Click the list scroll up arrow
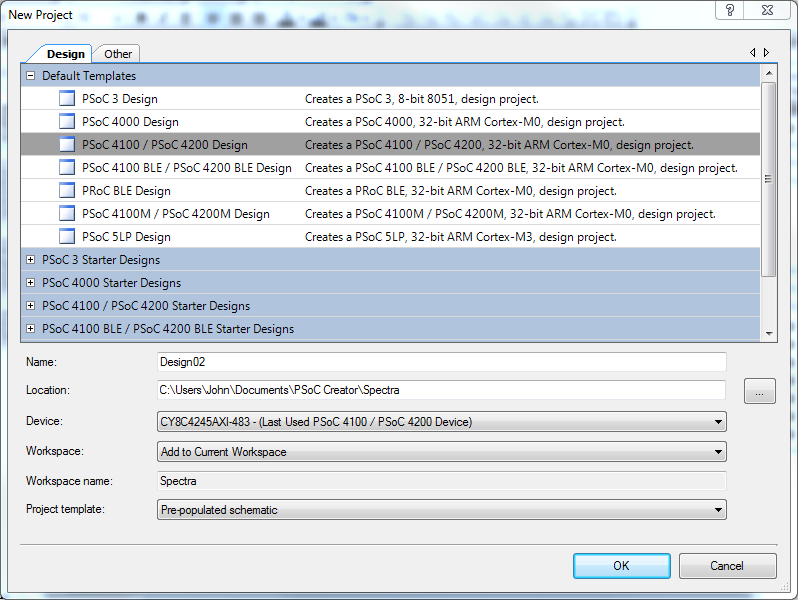 tap(769, 73)
